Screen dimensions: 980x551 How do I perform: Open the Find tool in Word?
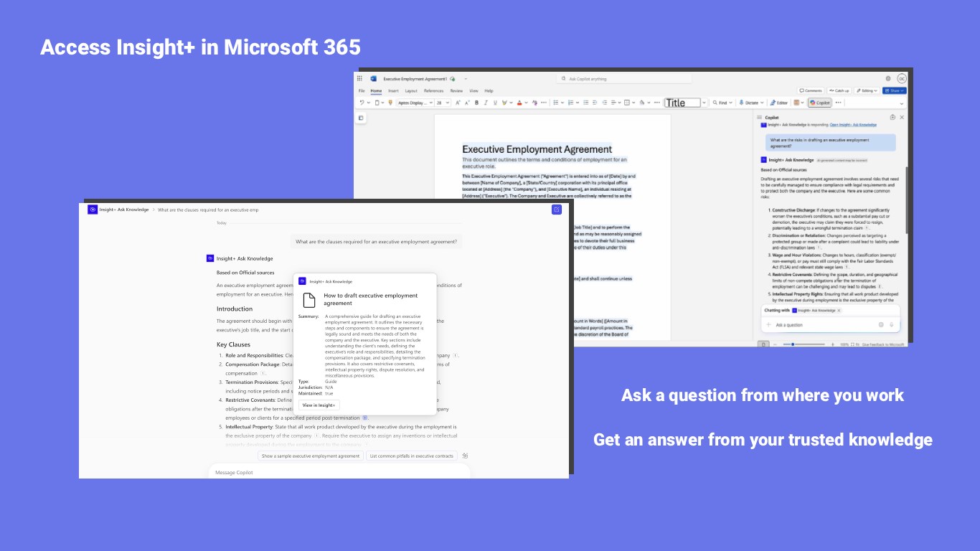click(x=722, y=103)
